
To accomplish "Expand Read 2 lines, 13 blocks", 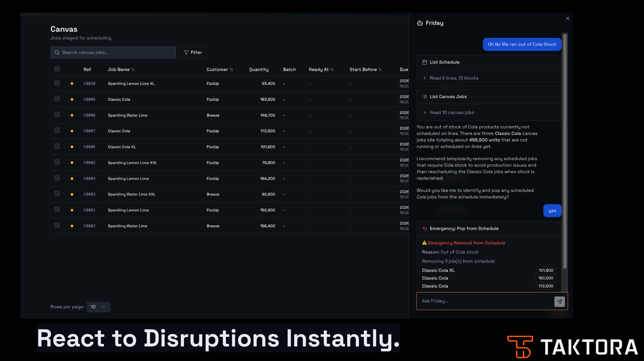I will point(425,78).
